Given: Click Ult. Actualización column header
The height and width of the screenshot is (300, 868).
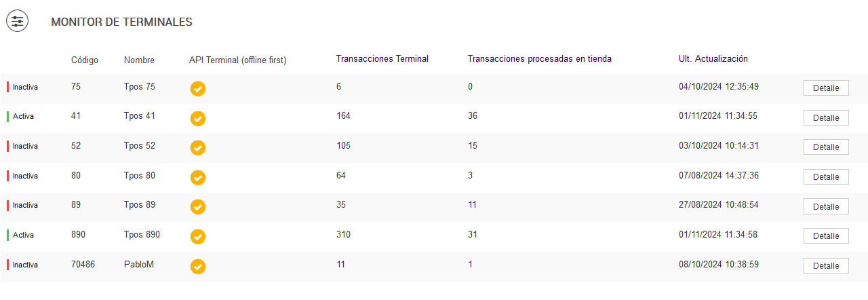Looking at the screenshot, I should click(x=713, y=59).
